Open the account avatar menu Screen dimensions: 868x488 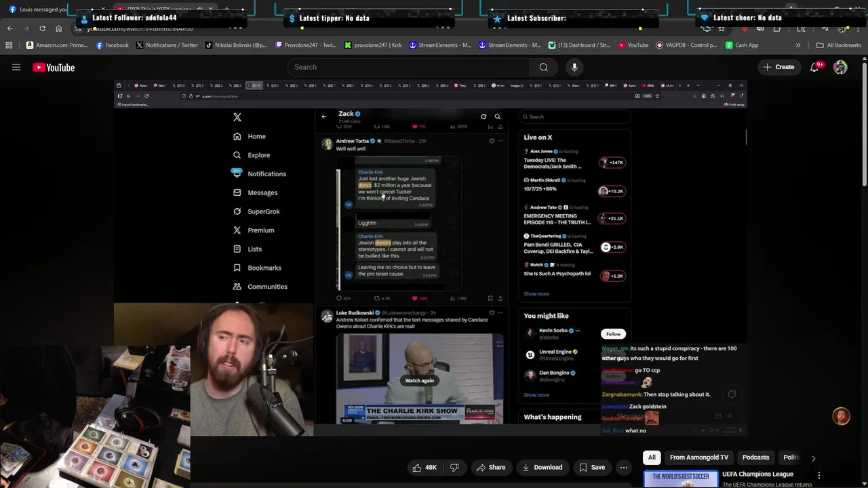click(840, 67)
